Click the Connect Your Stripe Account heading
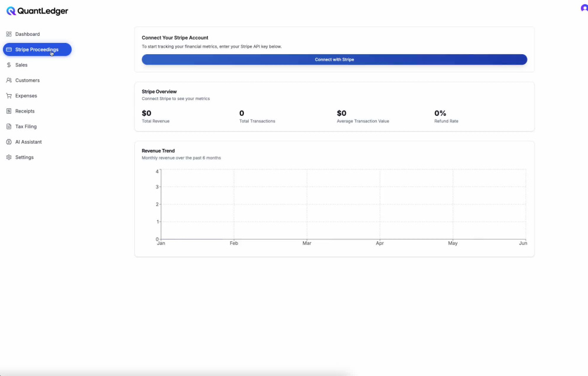Viewport: 588px width, 376px height. tap(175, 38)
